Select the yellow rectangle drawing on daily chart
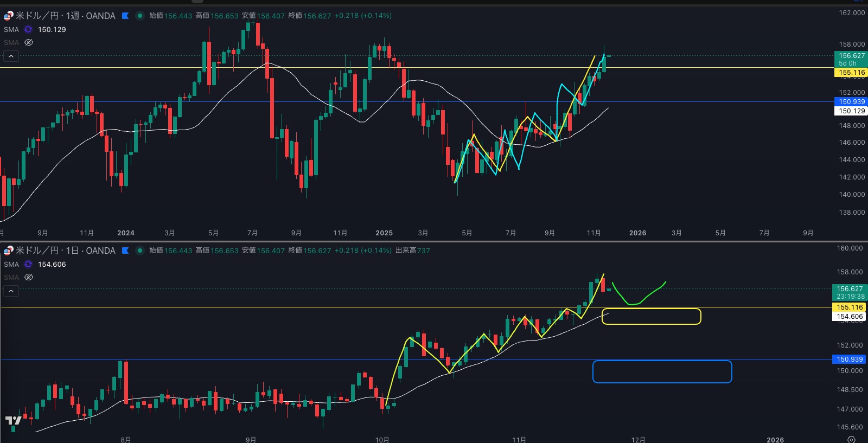This screenshot has height=443, width=868. (651, 309)
